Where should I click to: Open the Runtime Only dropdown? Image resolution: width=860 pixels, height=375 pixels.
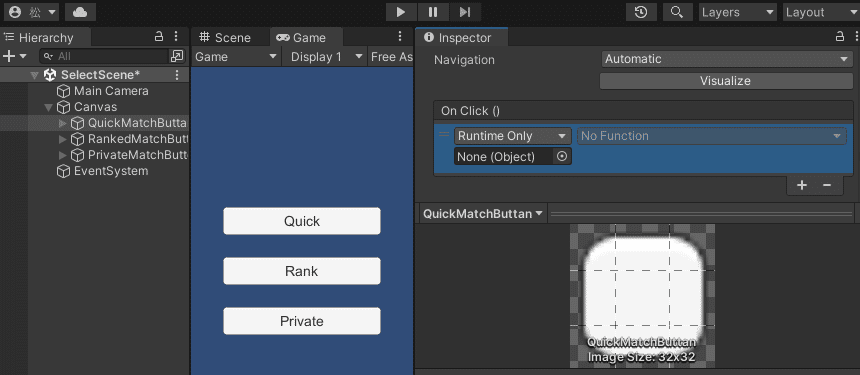pos(513,136)
